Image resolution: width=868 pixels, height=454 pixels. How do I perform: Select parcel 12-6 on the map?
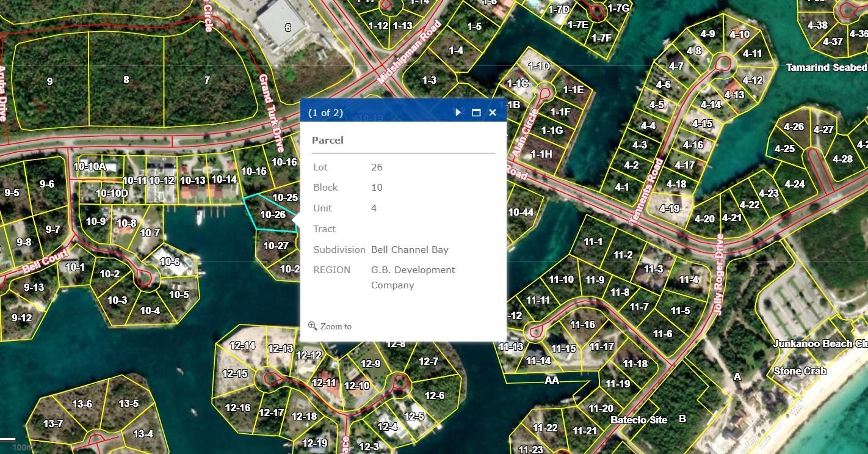click(434, 395)
